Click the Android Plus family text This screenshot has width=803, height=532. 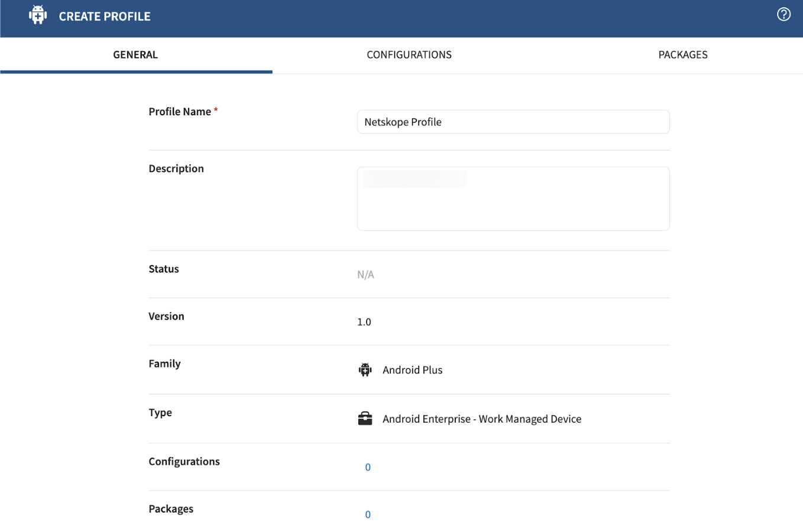tap(413, 370)
